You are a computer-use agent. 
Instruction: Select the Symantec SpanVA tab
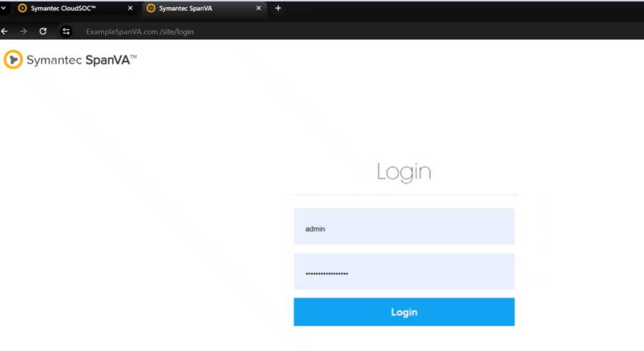pos(204,8)
